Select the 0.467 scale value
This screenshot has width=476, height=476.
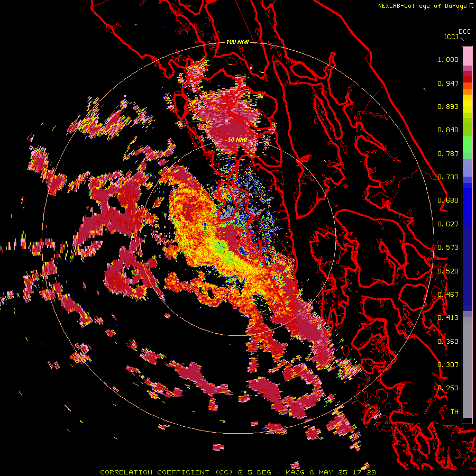pyautogui.click(x=448, y=295)
